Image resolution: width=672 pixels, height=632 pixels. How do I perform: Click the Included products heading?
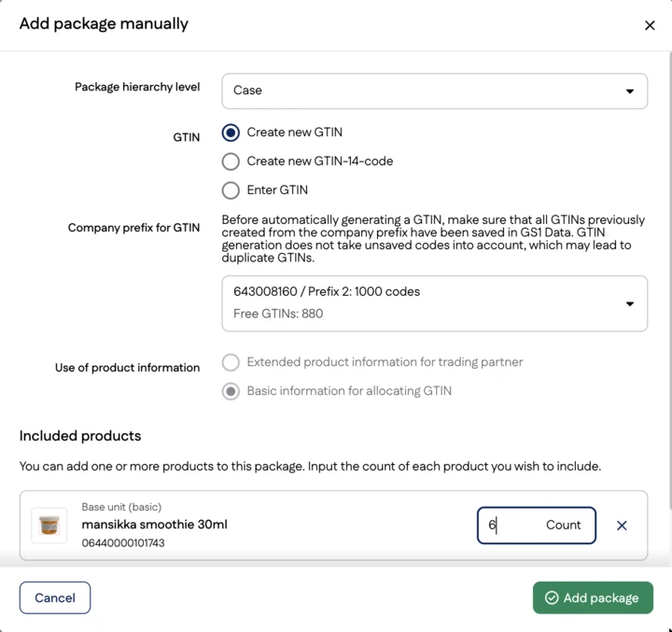(x=80, y=436)
